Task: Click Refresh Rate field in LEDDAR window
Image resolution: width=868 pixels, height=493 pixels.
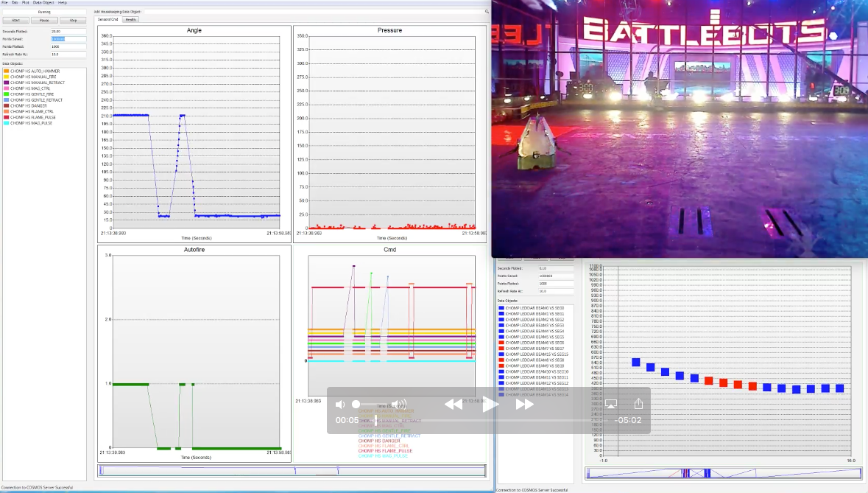Action: tap(556, 291)
